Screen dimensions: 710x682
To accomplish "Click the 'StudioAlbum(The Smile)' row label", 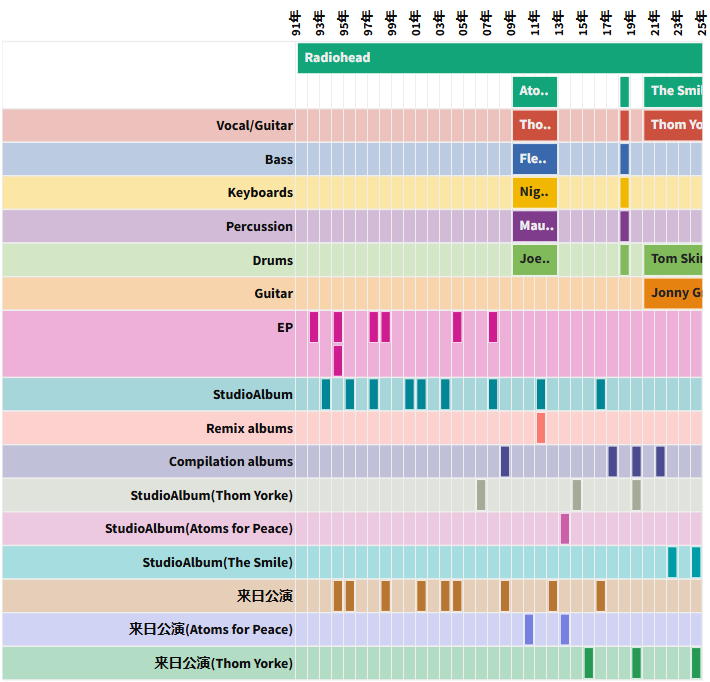I will coord(217,562).
